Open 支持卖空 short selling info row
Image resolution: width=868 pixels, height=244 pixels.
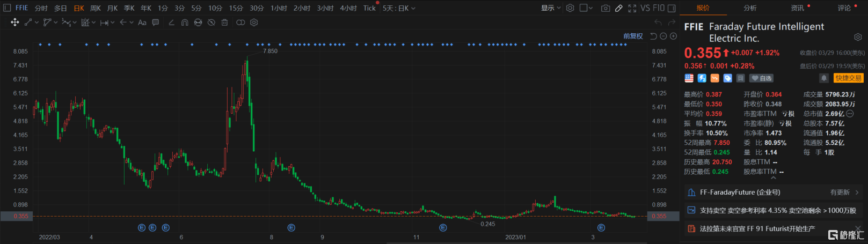(773, 210)
